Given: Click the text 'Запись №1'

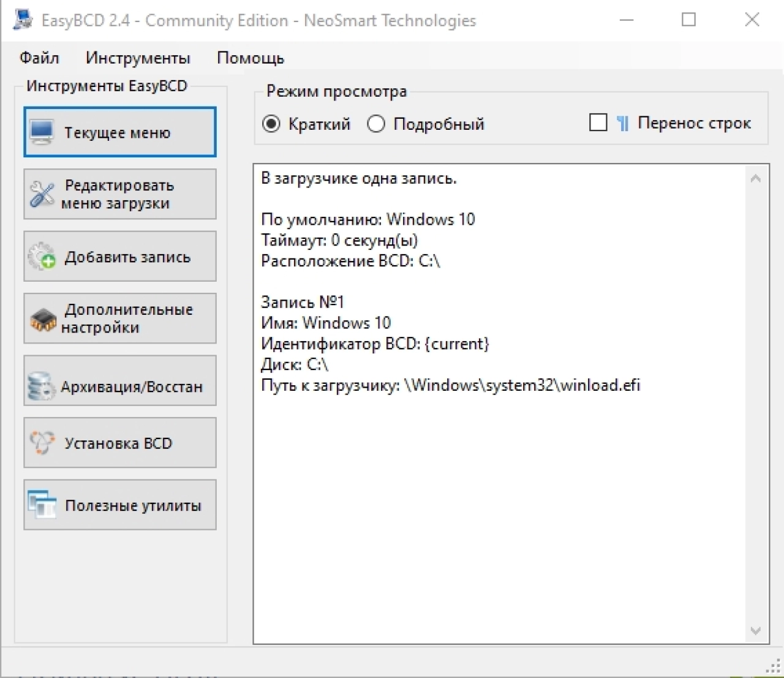Looking at the screenshot, I should point(303,303).
